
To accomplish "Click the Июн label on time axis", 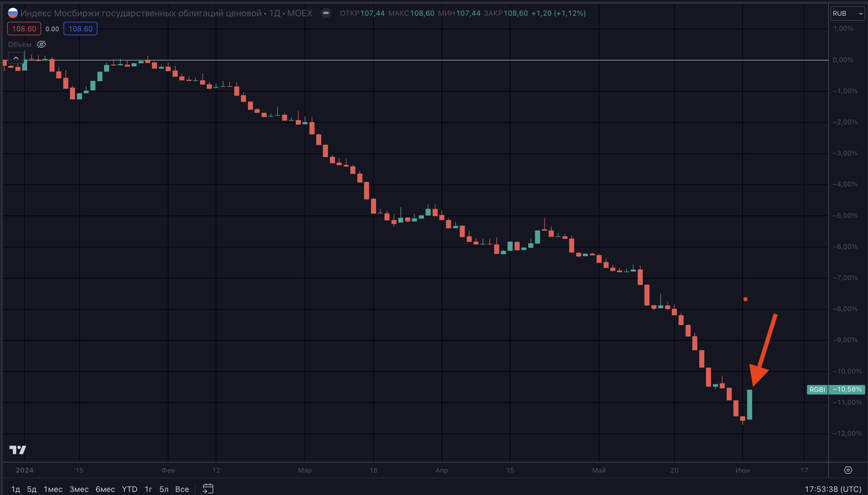I will point(743,470).
